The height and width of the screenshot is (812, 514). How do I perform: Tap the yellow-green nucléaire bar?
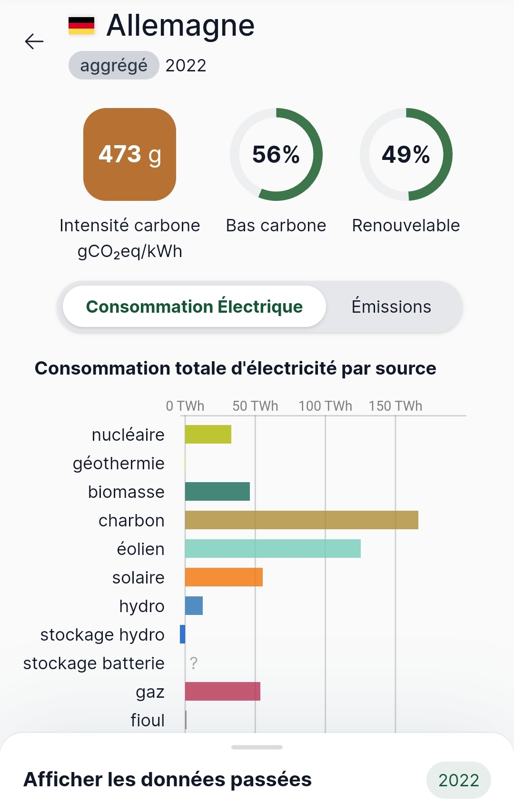click(208, 434)
